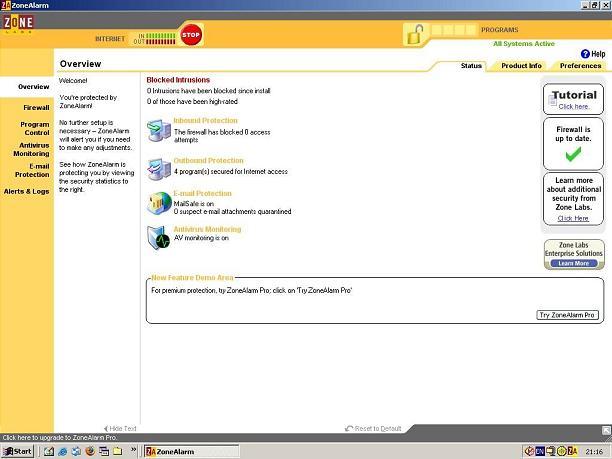Open Firefox from the quick launch bar
The width and height of the screenshot is (612, 459).
tap(90, 451)
